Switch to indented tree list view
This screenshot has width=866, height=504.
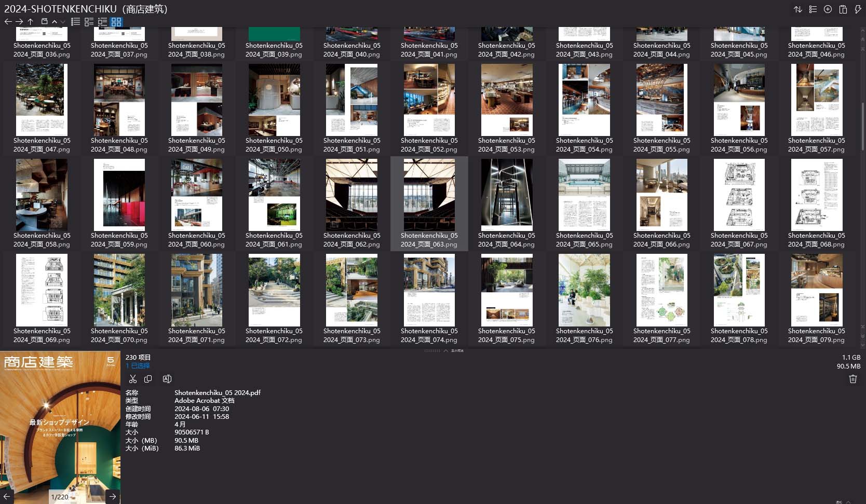click(103, 22)
